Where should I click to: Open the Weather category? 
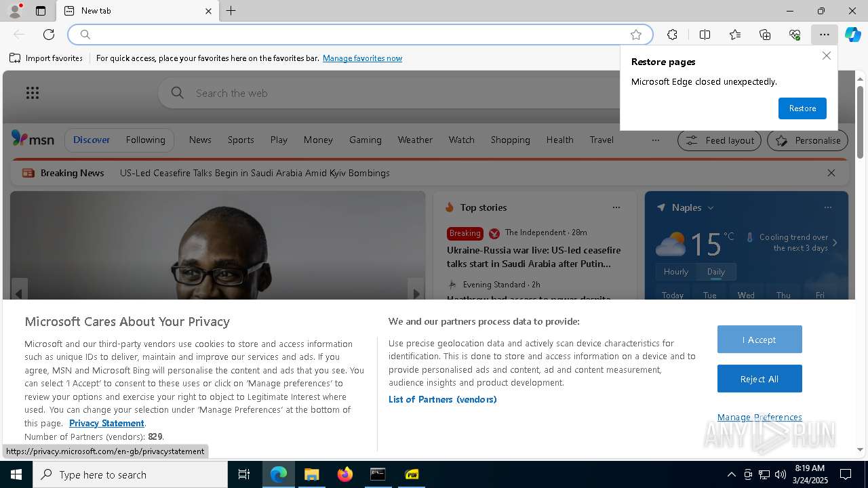click(415, 140)
